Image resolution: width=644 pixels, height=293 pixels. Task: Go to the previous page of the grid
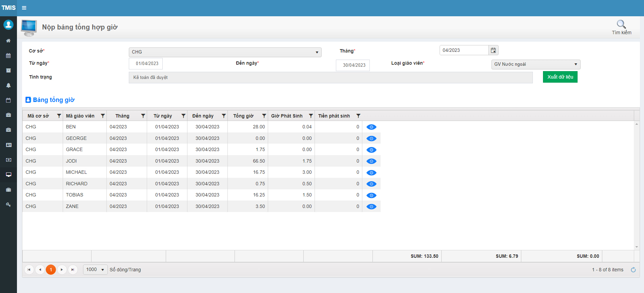pyautogui.click(x=40, y=270)
